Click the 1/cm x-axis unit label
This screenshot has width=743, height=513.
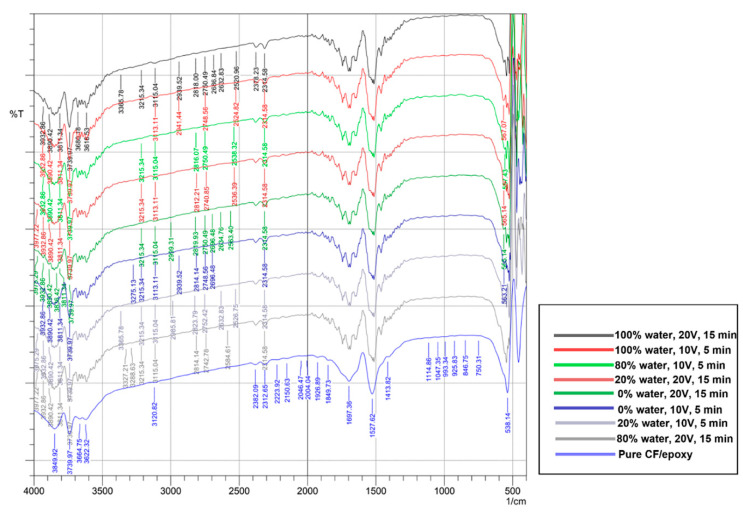coord(517,504)
